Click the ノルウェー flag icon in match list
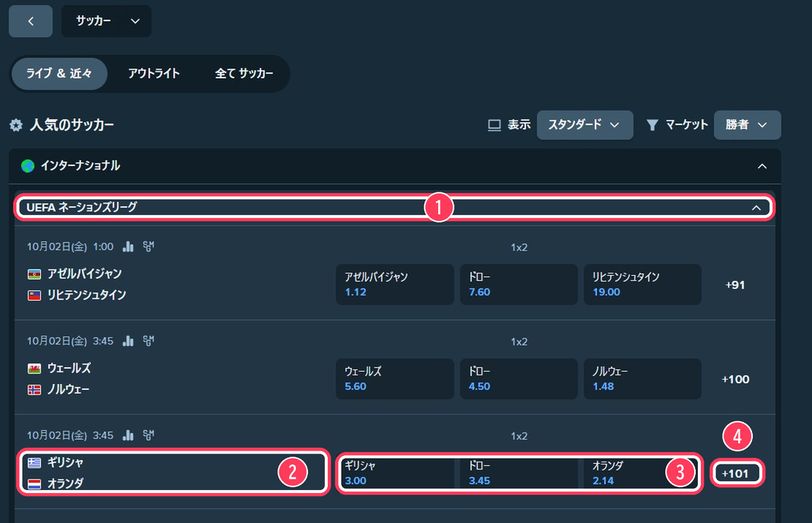The height and width of the screenshot is (523, 812). (34, 390)
